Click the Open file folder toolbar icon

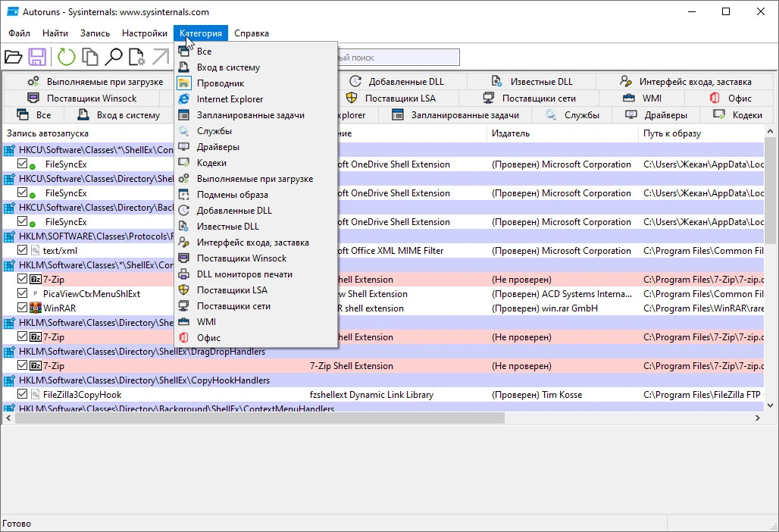pos(14,57)
